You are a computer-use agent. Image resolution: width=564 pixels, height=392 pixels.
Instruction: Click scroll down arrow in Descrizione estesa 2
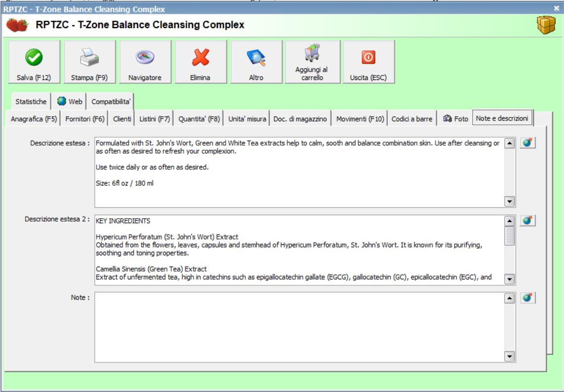pyautogui.click(x=509, y=279)
